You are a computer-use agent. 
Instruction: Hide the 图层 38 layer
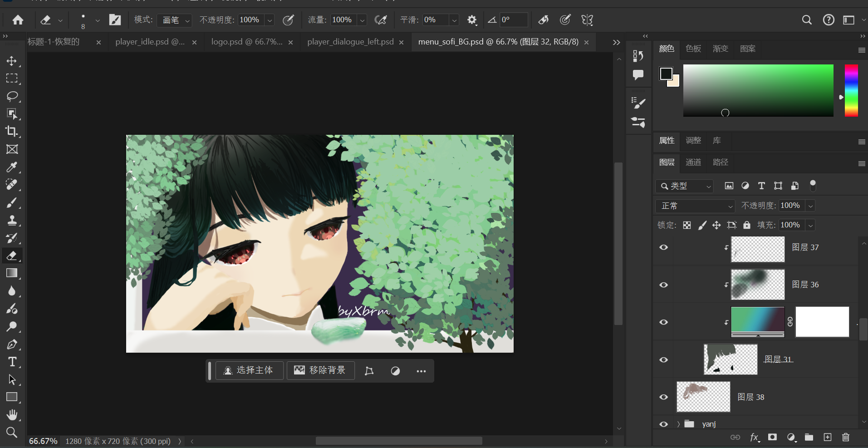pyautogui.click(x=663, y=397)
